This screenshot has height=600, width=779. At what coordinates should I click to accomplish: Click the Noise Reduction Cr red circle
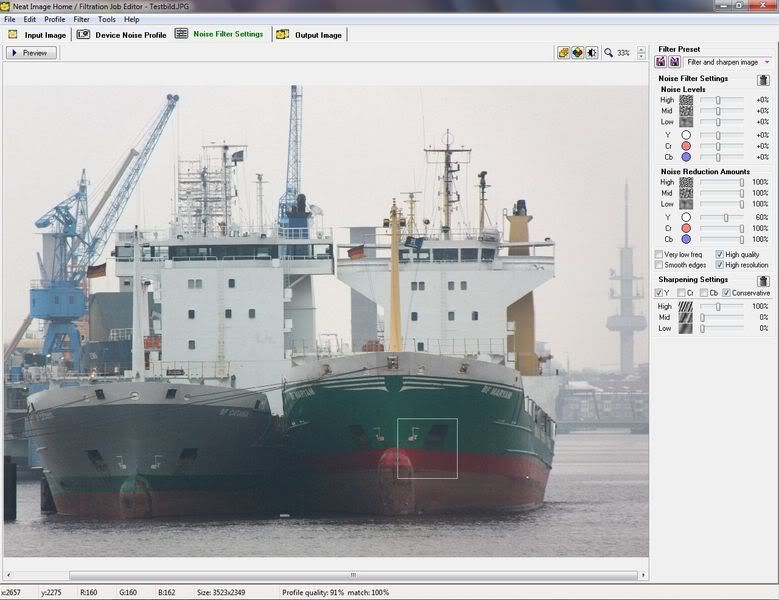coord(686,228)
